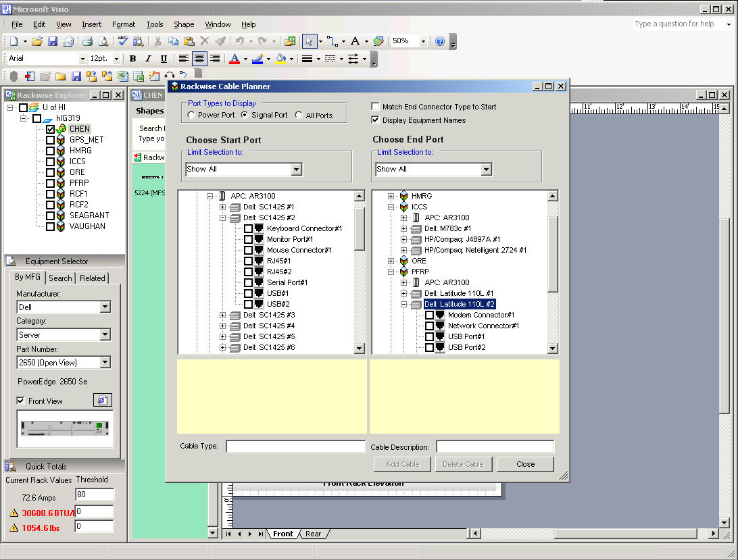738x560 pixels.
Task: Select the Connector tool
Action: 331,41
